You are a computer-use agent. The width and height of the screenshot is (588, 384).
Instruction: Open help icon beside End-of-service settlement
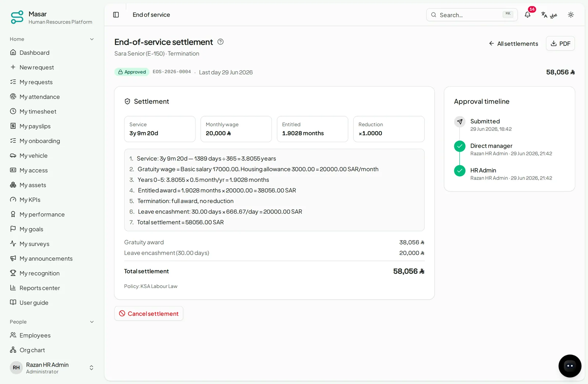[x=220, y=42]
